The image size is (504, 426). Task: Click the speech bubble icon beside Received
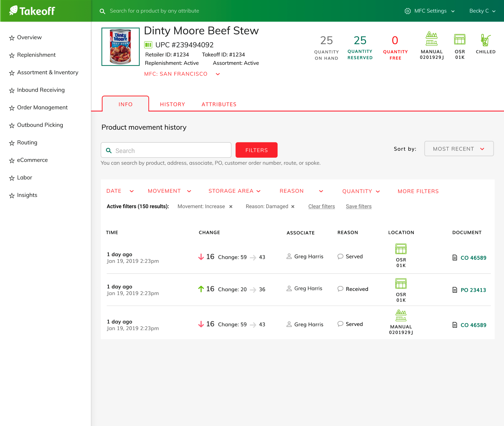[x=340, y=289]
